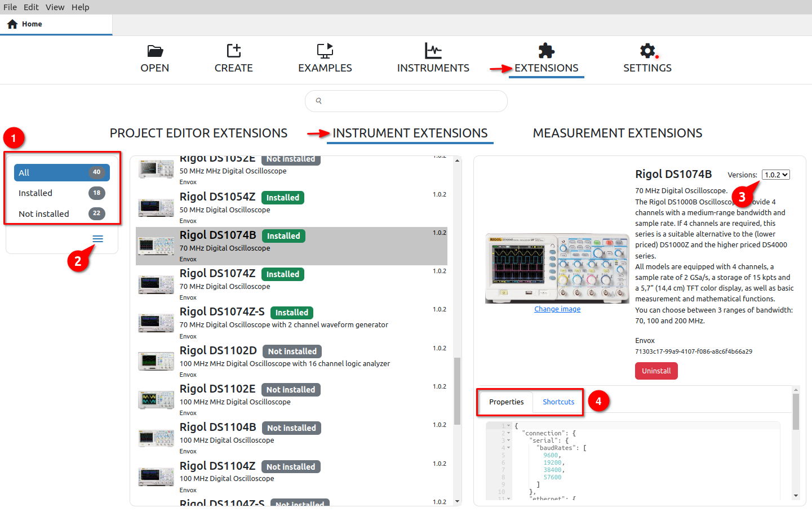Open the hamburger menu below filters
The image size is (812, 512).
pyautogui.click(x=98, y=239)
